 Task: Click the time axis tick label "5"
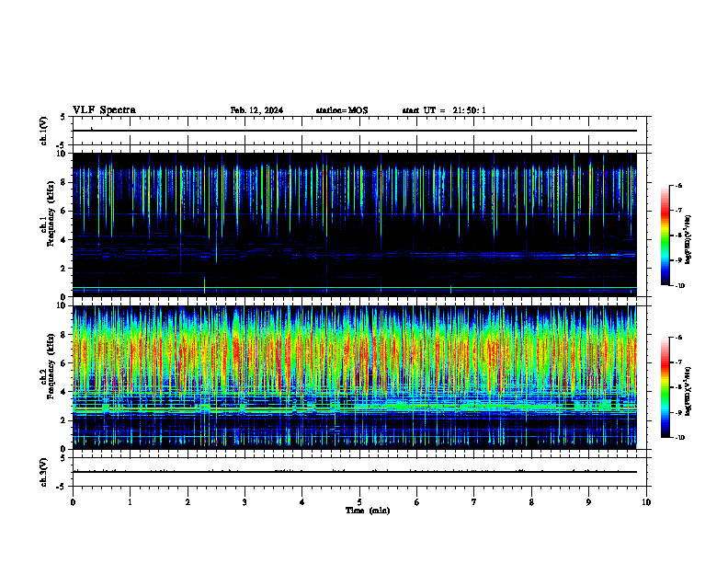click(359, 502)
